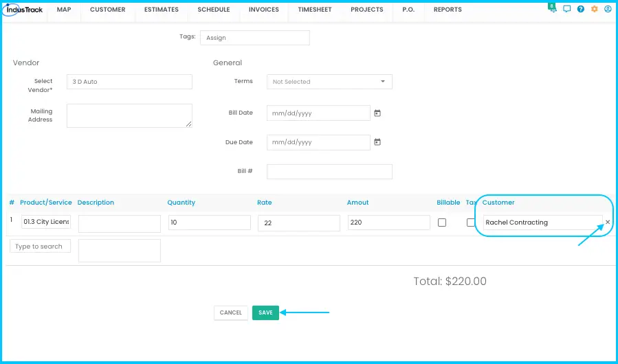618x364 pixels.
Task: Click the Bill Date input field
Action: tap(318, 113)
